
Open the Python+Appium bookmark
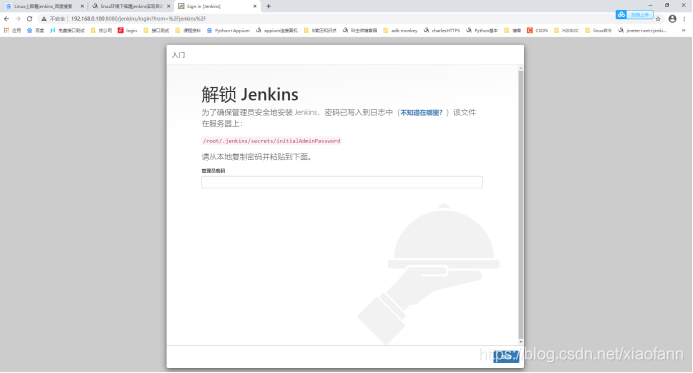click(228, 30)
